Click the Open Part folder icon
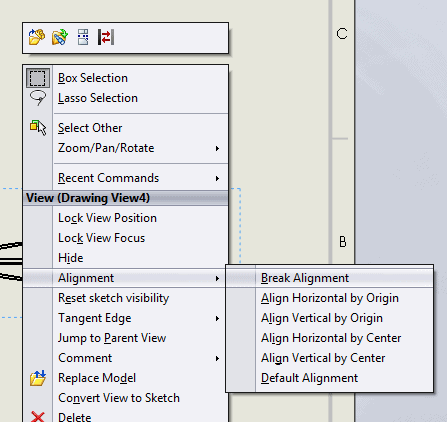Viewport: 447px width, 422px height. (37, 37)
